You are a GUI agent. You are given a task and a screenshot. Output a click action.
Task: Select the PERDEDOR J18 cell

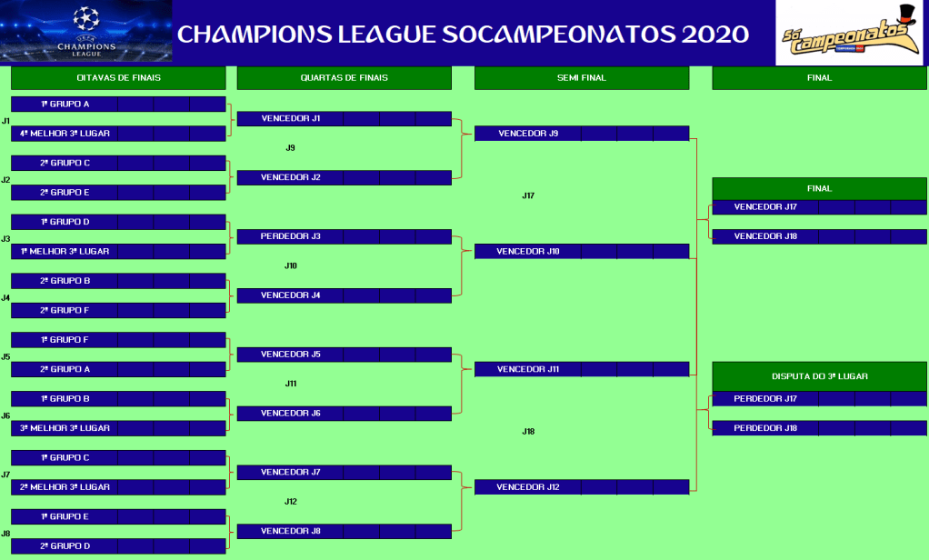click(x=765, y=428)
